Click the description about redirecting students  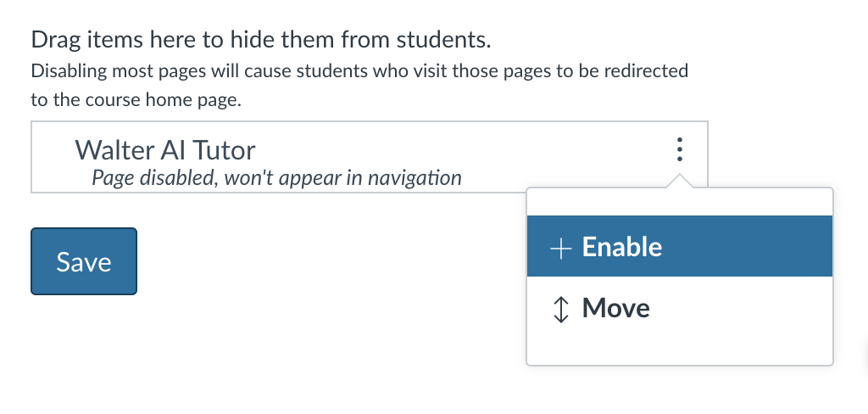tap(359, 86)
